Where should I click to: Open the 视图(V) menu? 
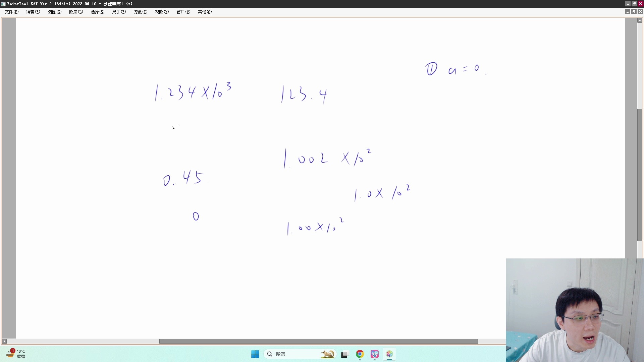[162, 12]
